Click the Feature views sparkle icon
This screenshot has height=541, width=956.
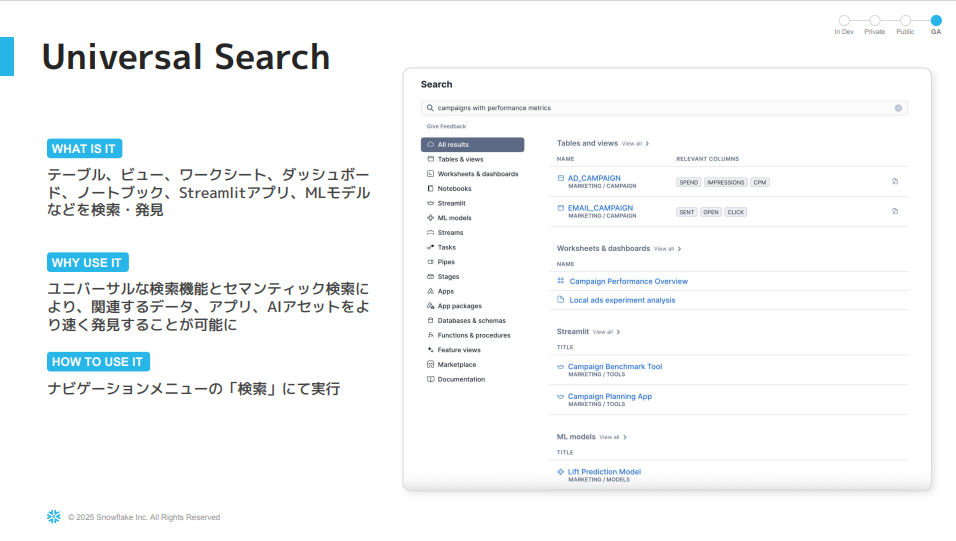[x=430, y=349]
